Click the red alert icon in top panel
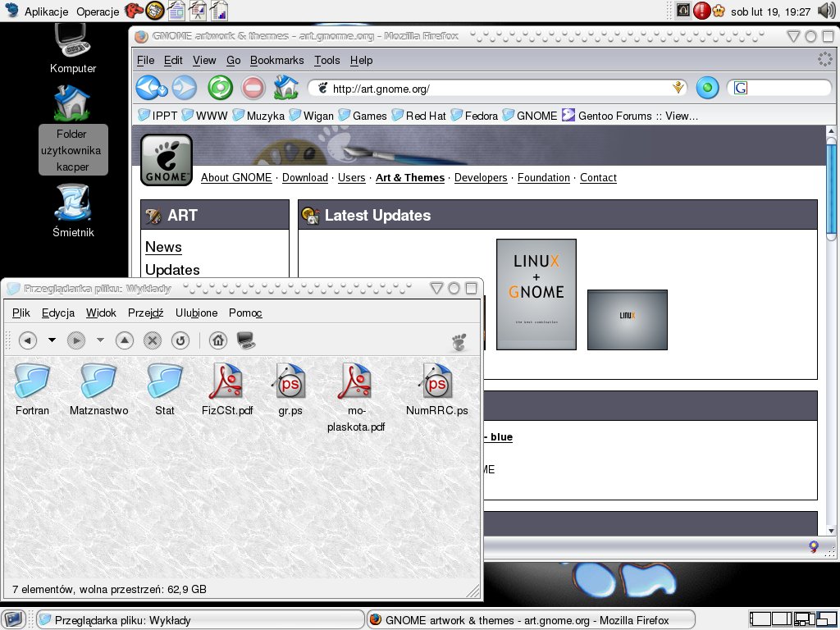The width and height of the screenshot is (840, 630). pos(701,10)
